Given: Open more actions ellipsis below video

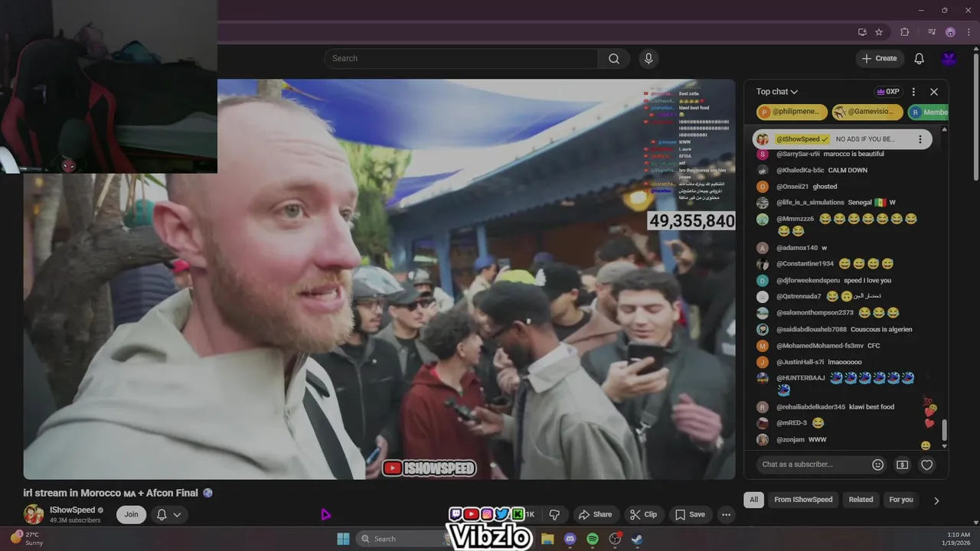Looking at the screenshot, I should pyautogui.click(x=727, y=514).
